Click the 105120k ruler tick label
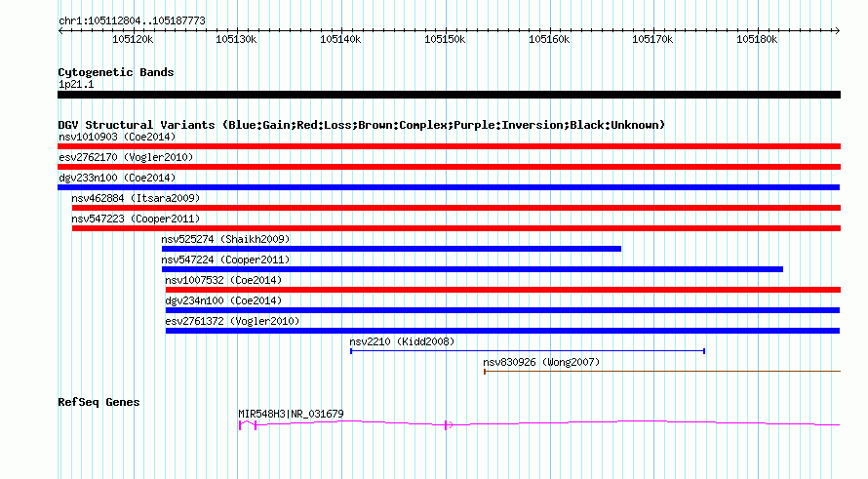 pos(133,39)
